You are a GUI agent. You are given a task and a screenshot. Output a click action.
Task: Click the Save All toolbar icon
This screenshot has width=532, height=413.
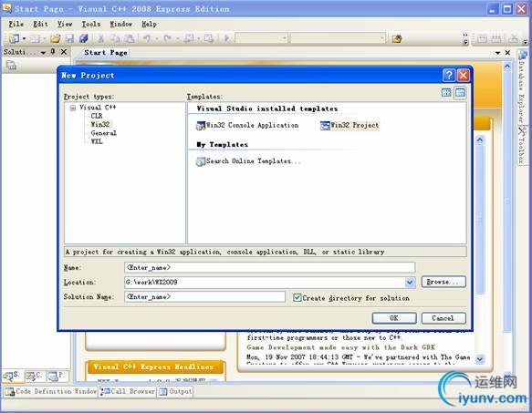83,38
